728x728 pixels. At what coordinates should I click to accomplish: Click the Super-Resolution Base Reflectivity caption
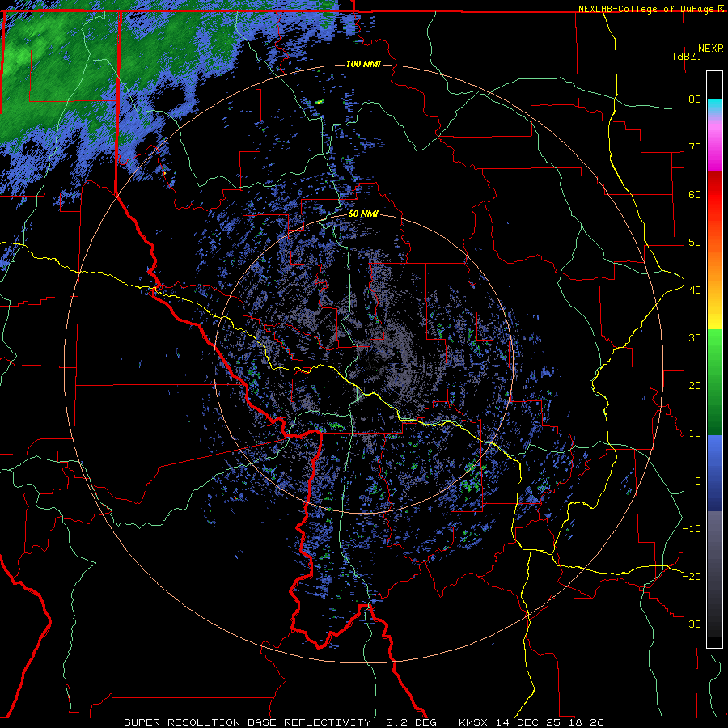point(248,722)
